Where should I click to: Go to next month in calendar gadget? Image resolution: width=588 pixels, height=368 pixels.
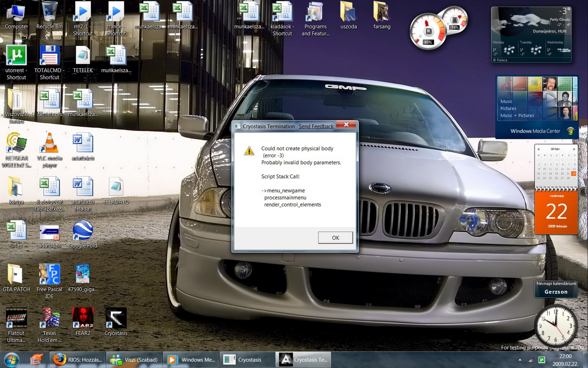pyautogui.click(x=574, y=149)
